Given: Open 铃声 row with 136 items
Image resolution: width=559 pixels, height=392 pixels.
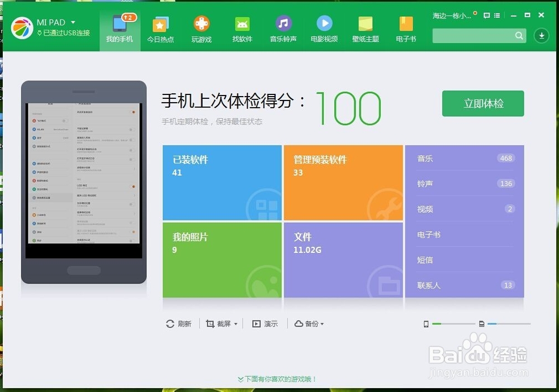Looking at the screenshot, I should click(x=465, y=184).
